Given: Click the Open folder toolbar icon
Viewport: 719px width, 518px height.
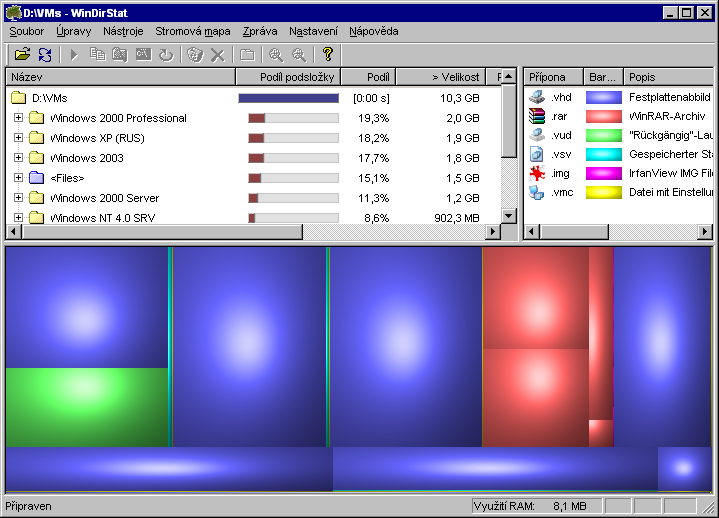Looking at the screenshot, I should [x=22, y=55].
